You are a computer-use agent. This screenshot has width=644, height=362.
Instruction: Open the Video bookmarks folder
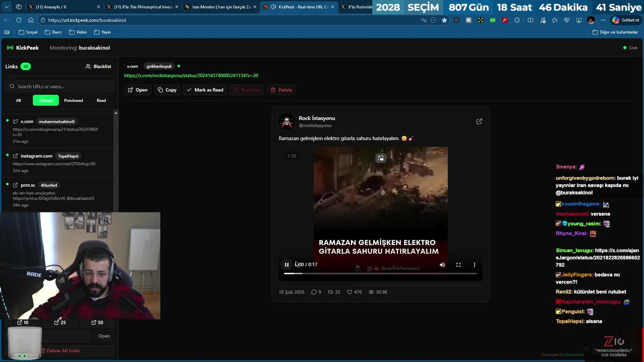tap(77, 32)
